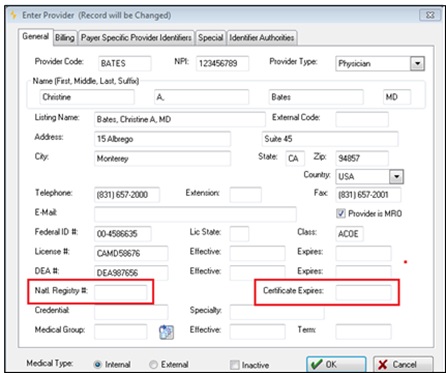Click the Federal ID # field
Viewport: 446px width, 373px height.
123,234
